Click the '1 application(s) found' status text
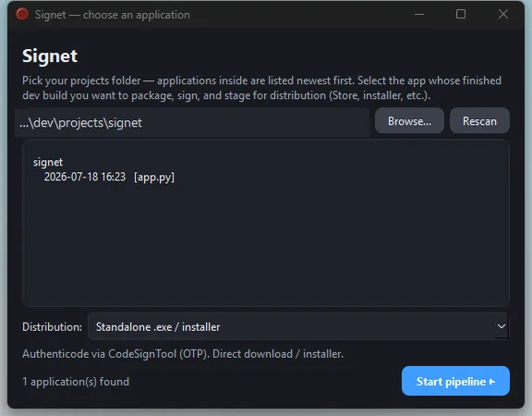 coord(76,382)
